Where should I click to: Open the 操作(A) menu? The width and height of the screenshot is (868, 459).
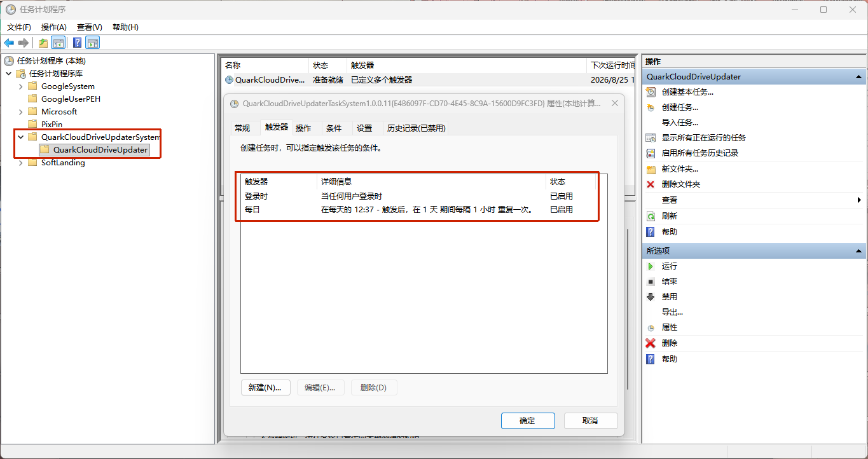click(54, 27)
